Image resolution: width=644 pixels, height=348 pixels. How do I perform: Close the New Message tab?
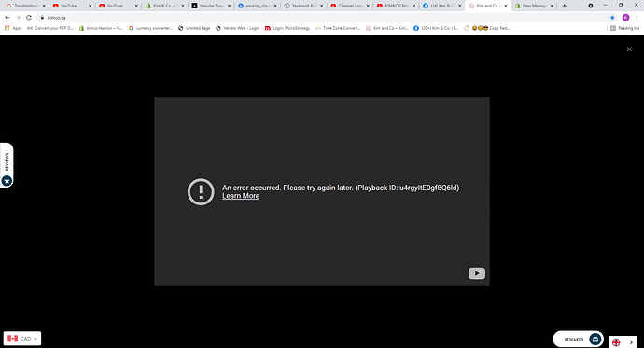[552, 6]
